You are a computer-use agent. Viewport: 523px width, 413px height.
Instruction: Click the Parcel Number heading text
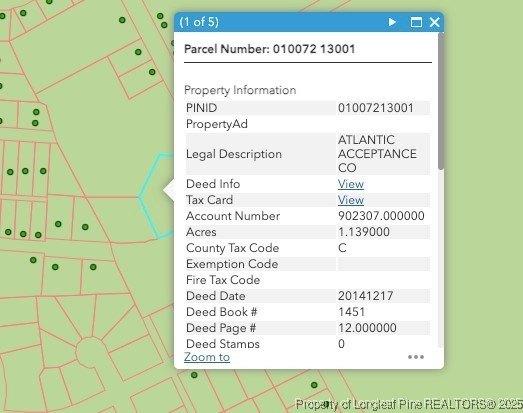270,49
